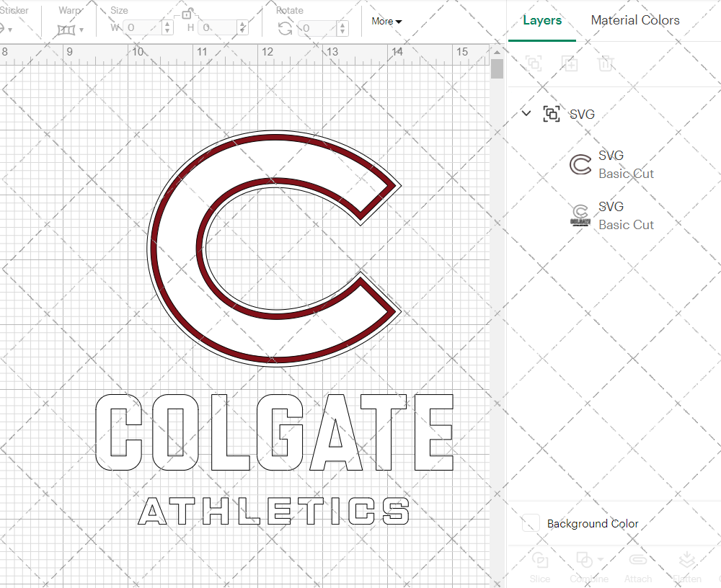Select the Colgate Athletics layer thumbnail
721x588 pixels.
(x=580, y=215)
